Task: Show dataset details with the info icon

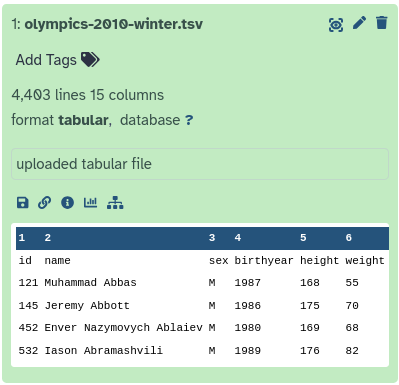Action: coord(67,202)
